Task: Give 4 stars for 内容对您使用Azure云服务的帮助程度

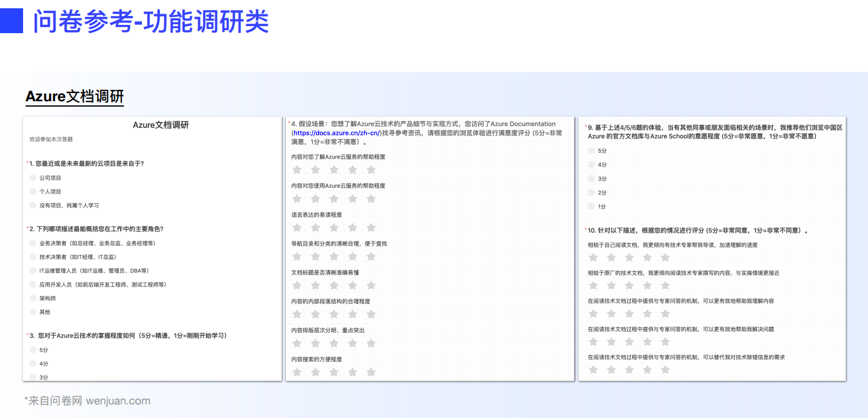Action: pos(353,198)
